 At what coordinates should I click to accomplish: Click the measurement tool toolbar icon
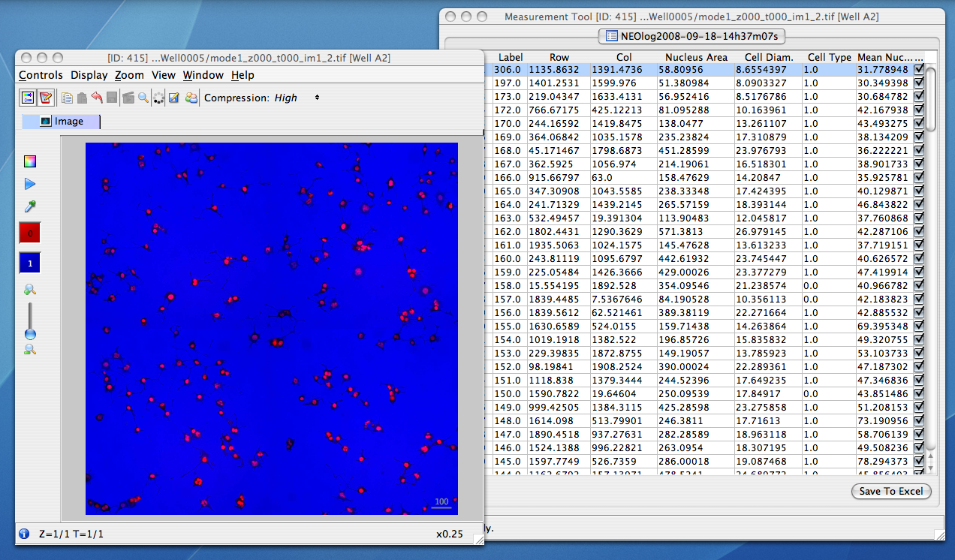pos(46,98)
